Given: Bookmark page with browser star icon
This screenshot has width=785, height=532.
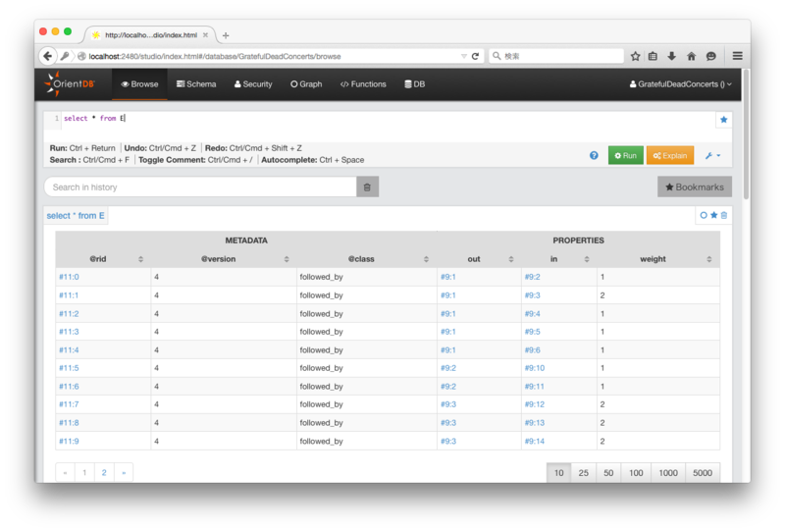Looking at the screenshot, I should pyautogui.click(x=635, y=56).
